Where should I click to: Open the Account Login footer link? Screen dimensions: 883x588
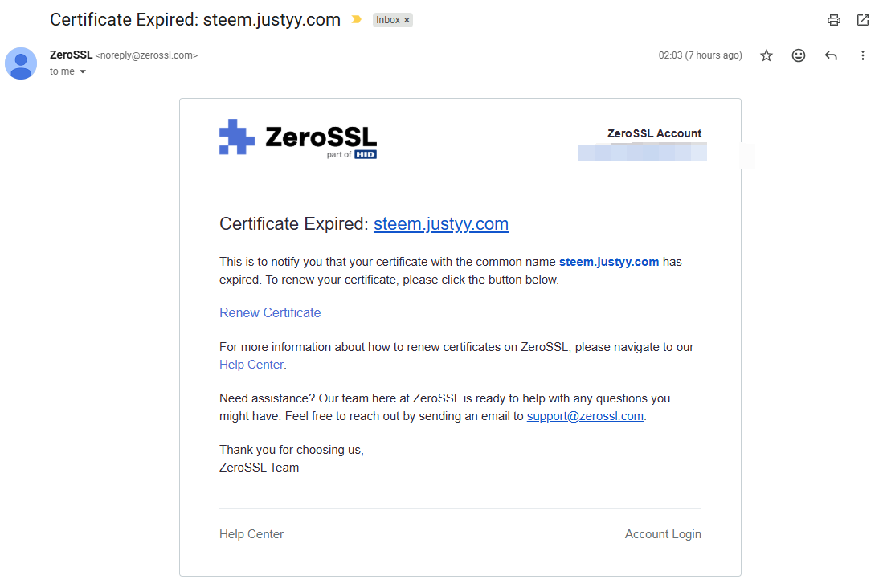point(663,534)
